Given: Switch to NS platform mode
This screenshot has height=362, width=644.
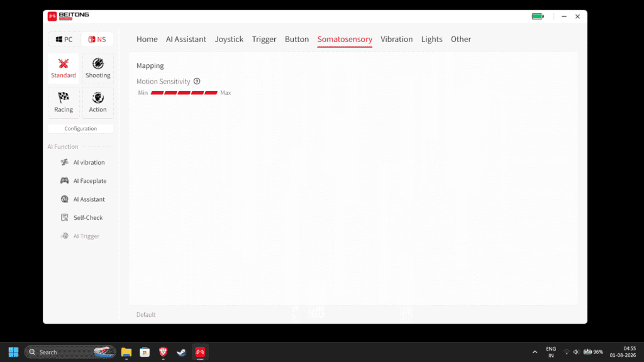Looking at the screenshot, I should 97,40.
